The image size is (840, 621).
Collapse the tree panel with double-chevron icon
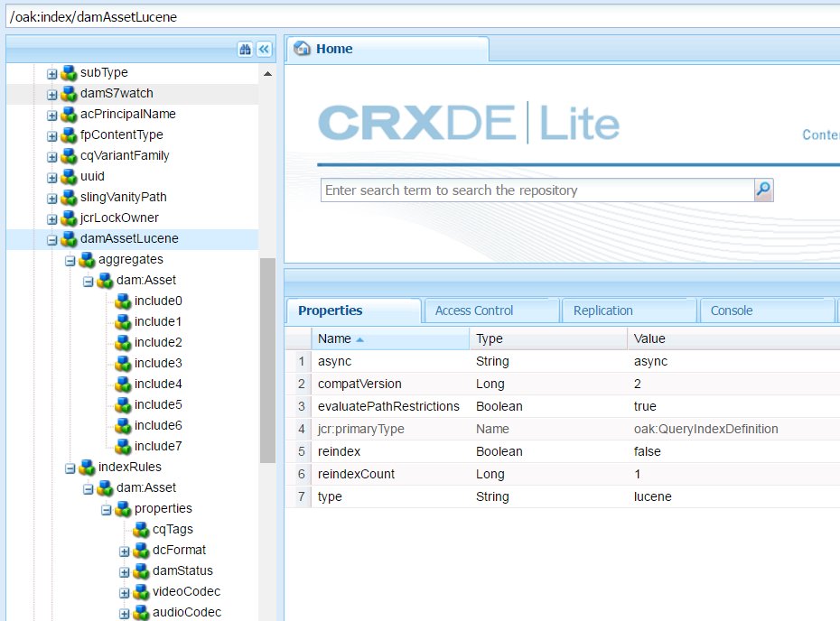point(264,50)
